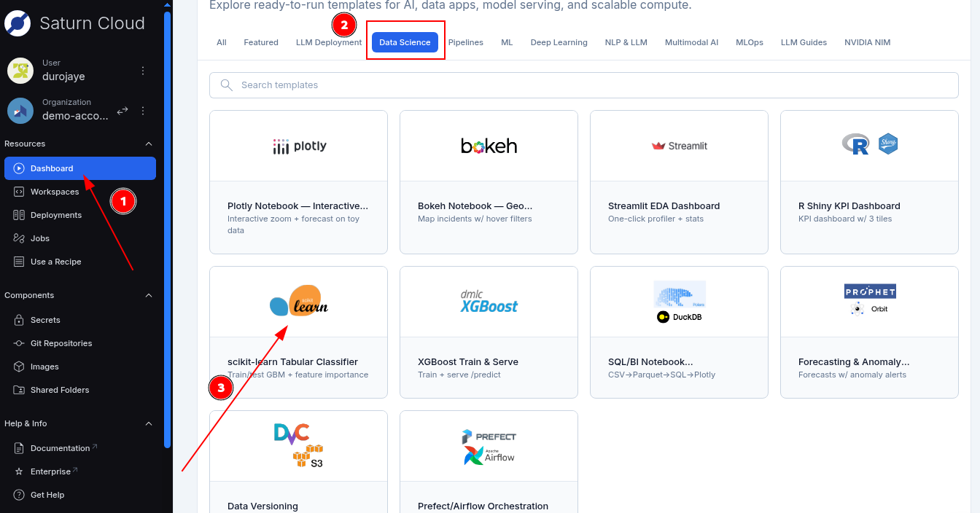Click the Streamlit logo thumbnail
Image resolution: width=980 pixels, height=513 pixels.
click(x=680, y=146)
